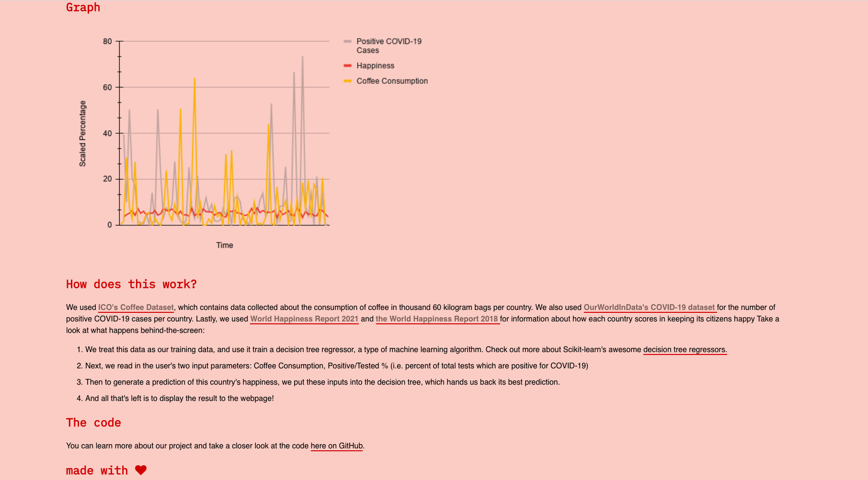Screen dimensions: 868x480
Task: Click The code heading
Action: [x=93, y=423]
